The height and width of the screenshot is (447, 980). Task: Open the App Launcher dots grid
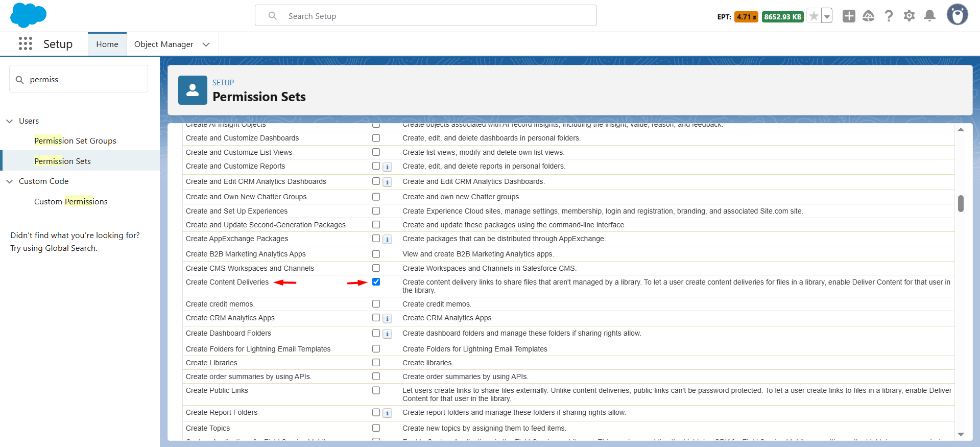(26, 44)
